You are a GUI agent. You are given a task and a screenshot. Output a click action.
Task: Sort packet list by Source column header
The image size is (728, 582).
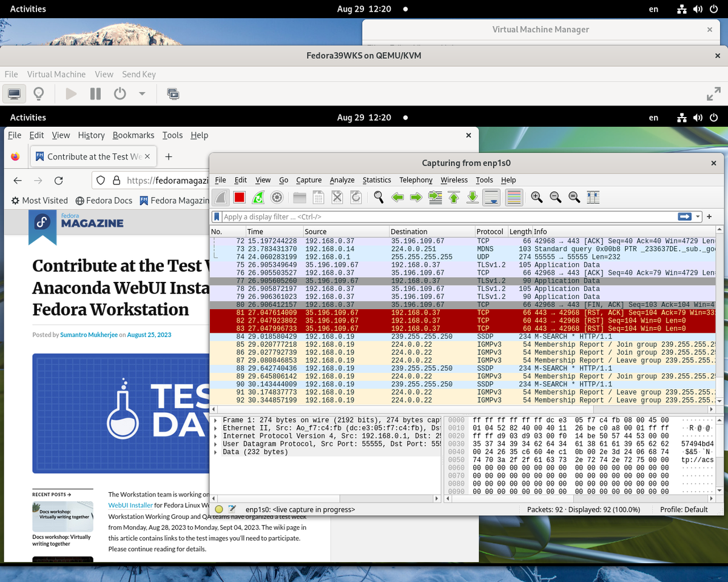(x=346, y=232)
